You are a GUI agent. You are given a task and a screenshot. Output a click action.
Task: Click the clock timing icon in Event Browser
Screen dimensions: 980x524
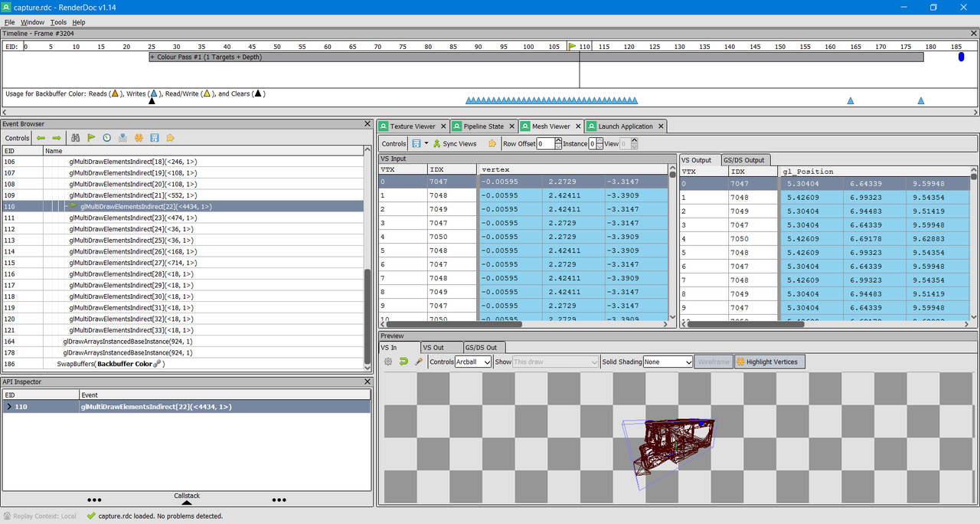(x=107, y=138)
